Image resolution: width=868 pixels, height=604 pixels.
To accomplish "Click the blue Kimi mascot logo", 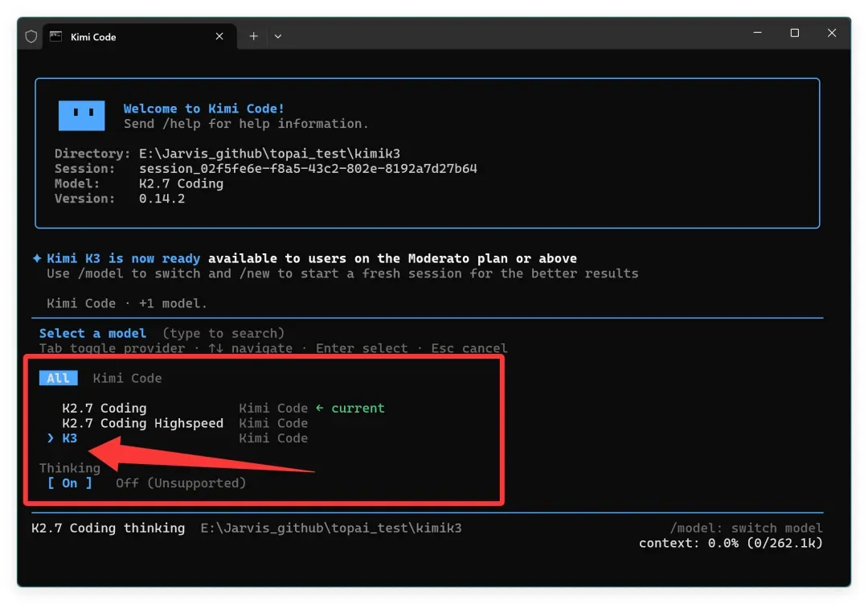I will click(x=81, y=115).
